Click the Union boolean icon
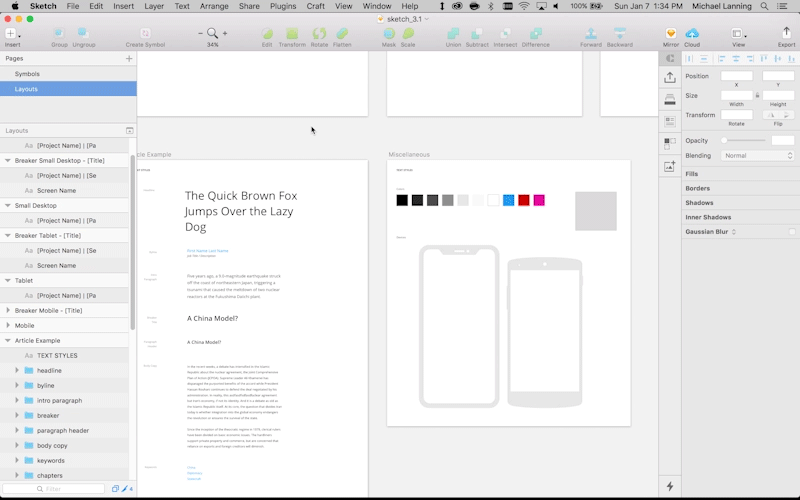The width and height of the screenshot is (800, 500). (453, 34)
